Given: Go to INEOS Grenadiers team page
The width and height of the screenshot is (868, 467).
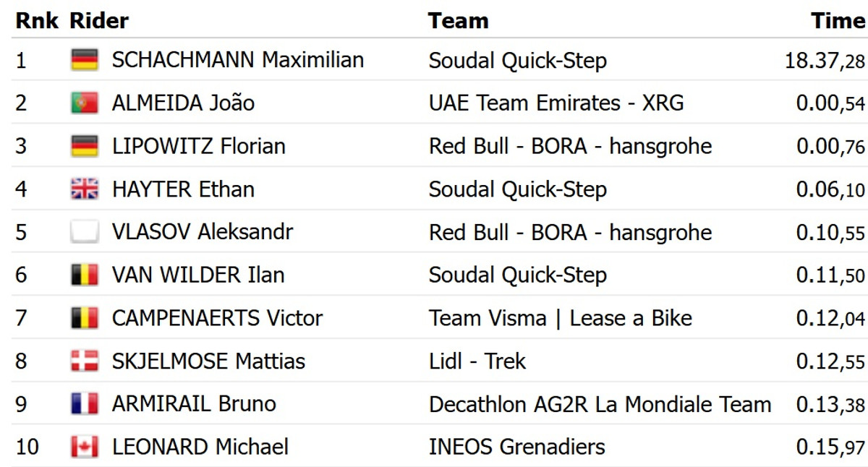Looking at the screenshot, I should (x=516, y=447).
